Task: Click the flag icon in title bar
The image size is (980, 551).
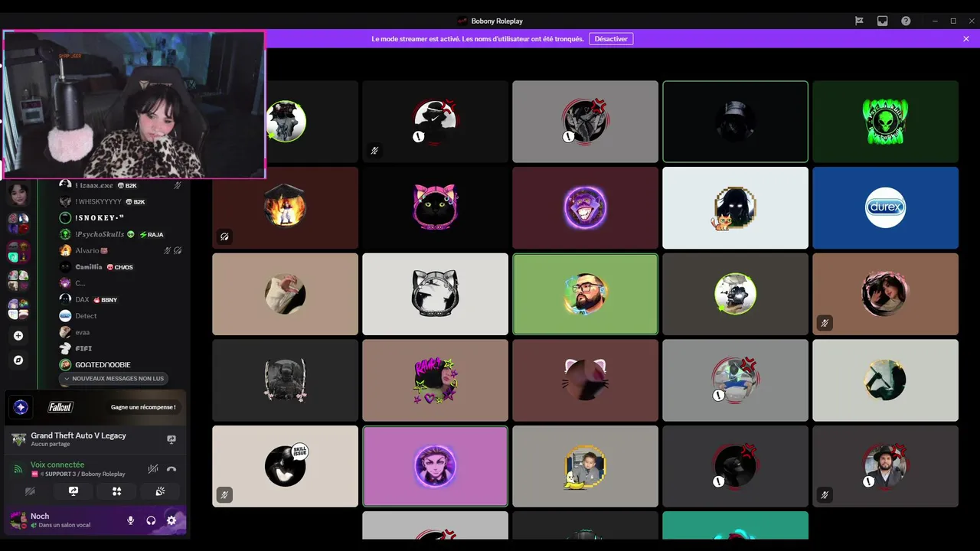Action: pyautogui.click(x=859, y=21)
